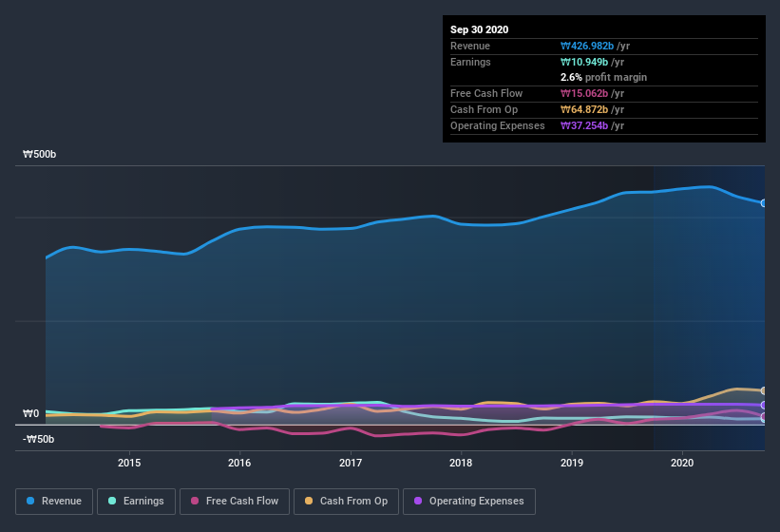Click the Free Cash Flow tooltip label
The width and height of the screenshot is (780, 532).
pyautogui.click(x=486, y=93)
